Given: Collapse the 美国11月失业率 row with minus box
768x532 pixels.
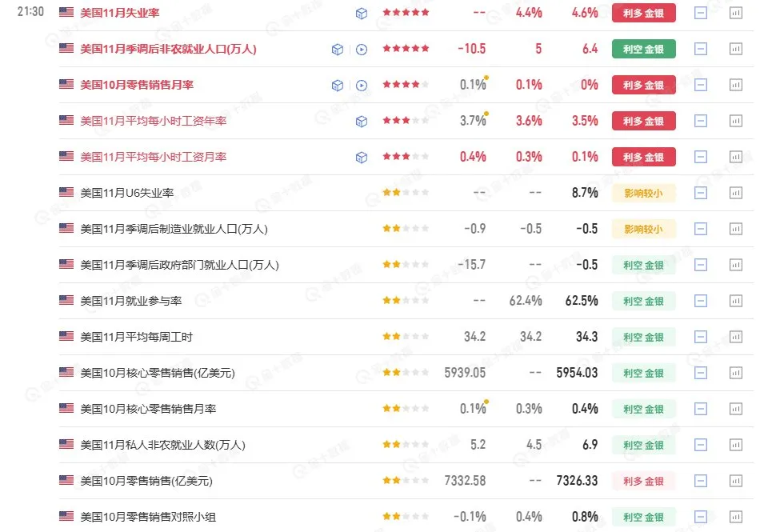Looking at the screenshot, I should [x=701, y=13].
